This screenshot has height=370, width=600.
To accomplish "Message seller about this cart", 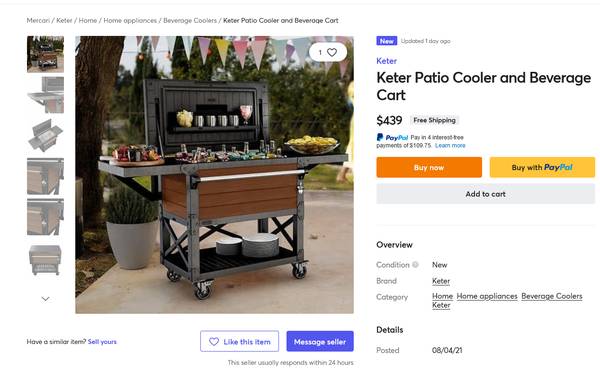I will pyautogui.click(x=320, y=341).
